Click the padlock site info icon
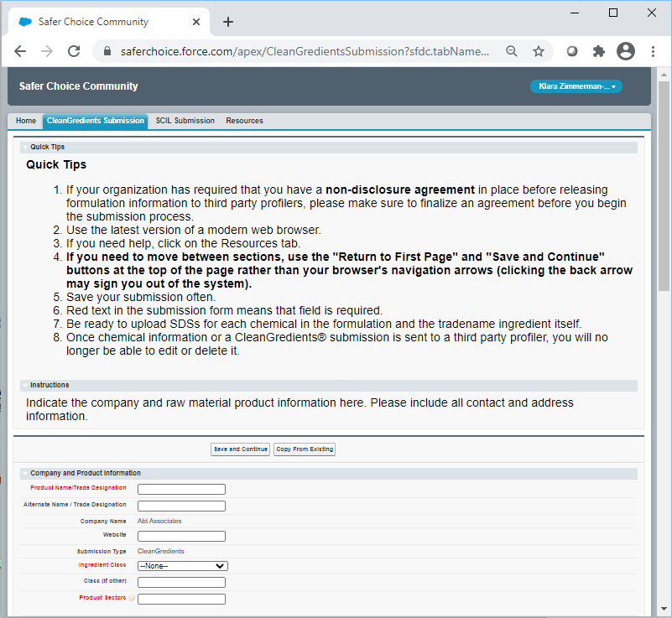 tap(107, 51)
